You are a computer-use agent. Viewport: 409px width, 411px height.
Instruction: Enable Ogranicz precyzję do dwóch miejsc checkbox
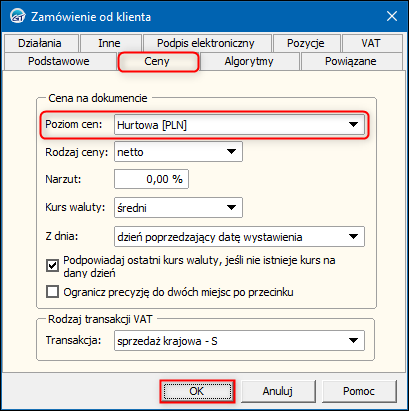[x=52, y=292]
